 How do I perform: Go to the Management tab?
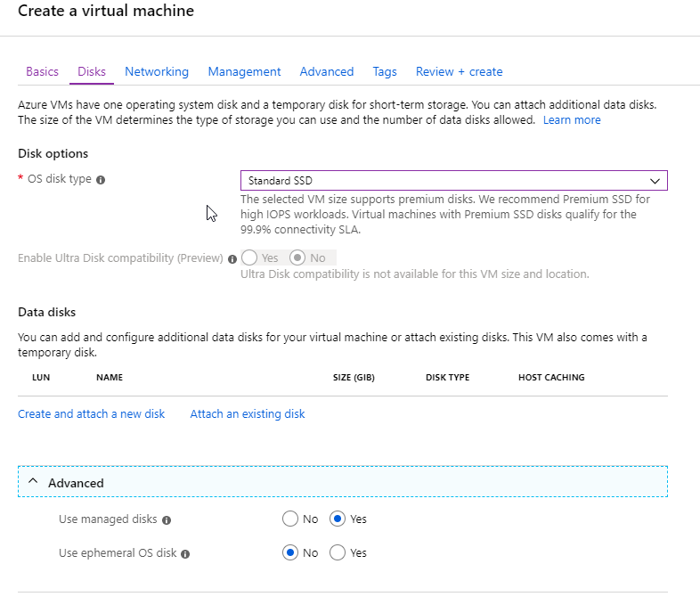[244, 71]
